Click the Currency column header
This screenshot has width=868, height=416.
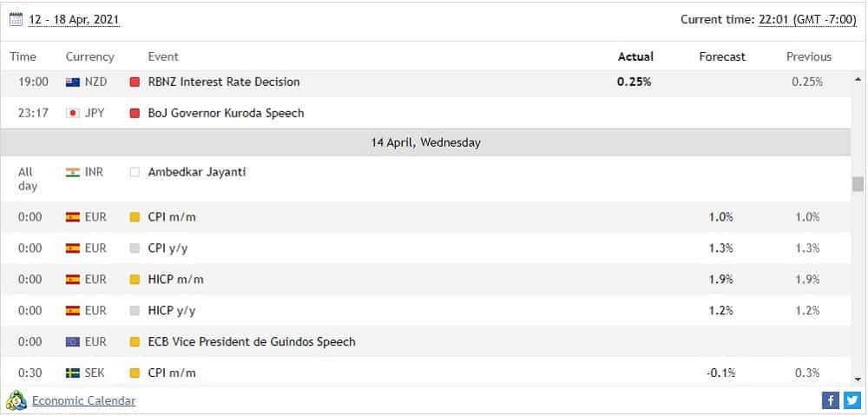click(89, 56)
